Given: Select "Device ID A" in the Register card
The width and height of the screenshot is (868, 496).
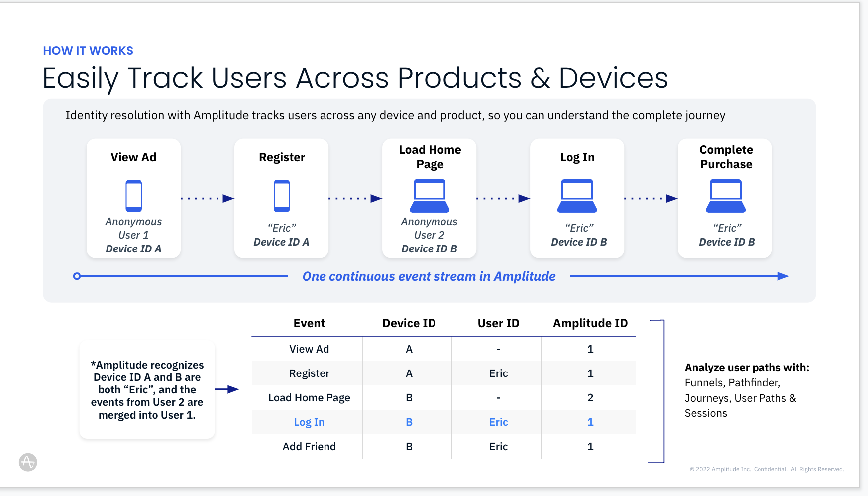Looking at the screenshot, I should (281, 242).
